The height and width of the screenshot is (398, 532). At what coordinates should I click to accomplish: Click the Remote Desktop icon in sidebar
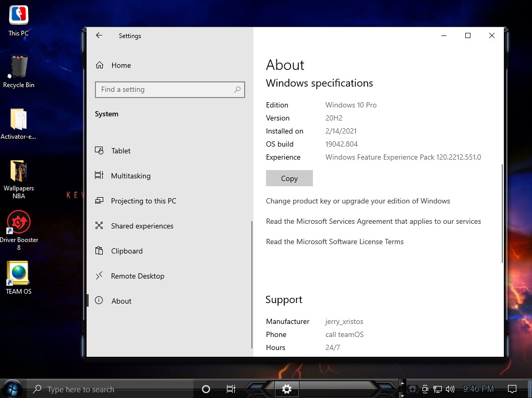99,275
